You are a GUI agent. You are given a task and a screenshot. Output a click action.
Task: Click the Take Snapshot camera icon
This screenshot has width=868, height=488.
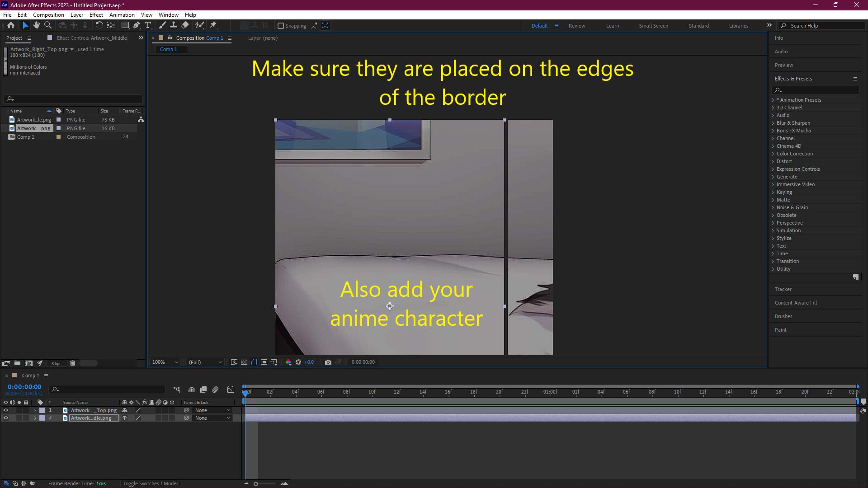[x=328, y=362]
